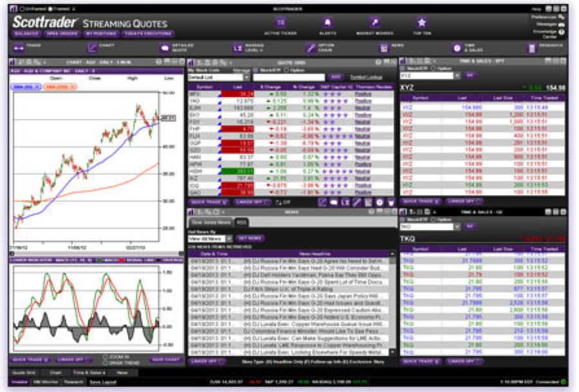Click the Alerts bell icon

327,22
